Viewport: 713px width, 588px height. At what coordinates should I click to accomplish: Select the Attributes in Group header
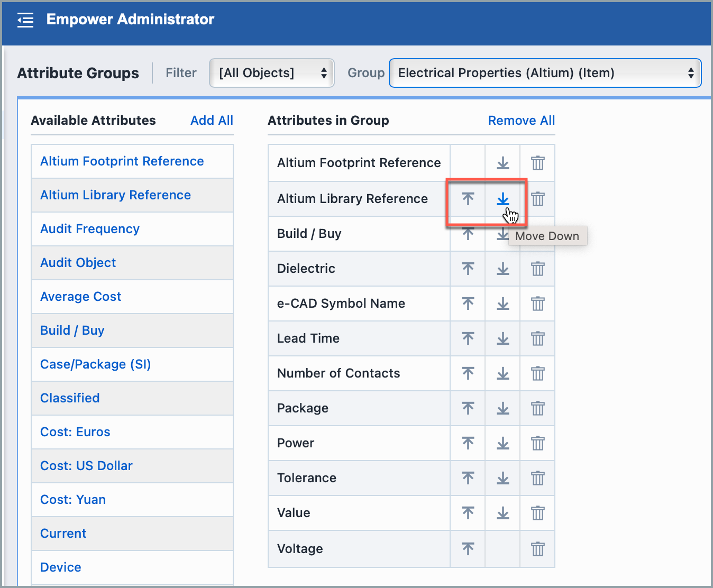pyautogui.click(x=328, y=121)
